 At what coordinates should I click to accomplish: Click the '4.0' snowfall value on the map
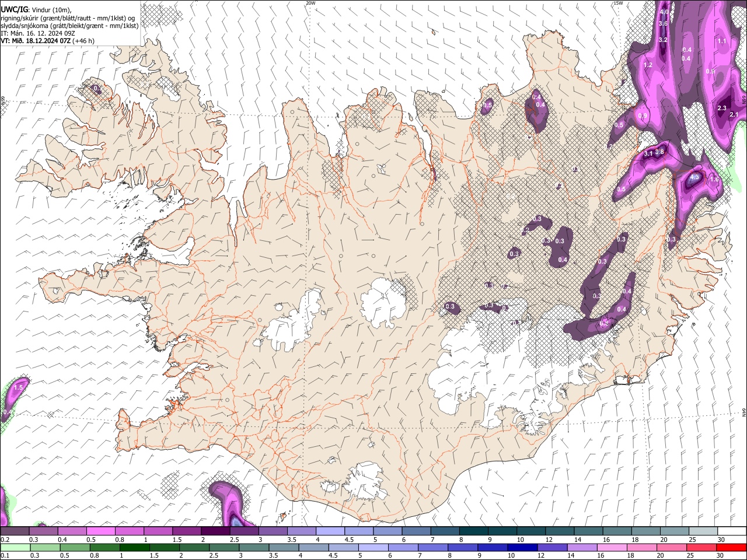(664, 12)
